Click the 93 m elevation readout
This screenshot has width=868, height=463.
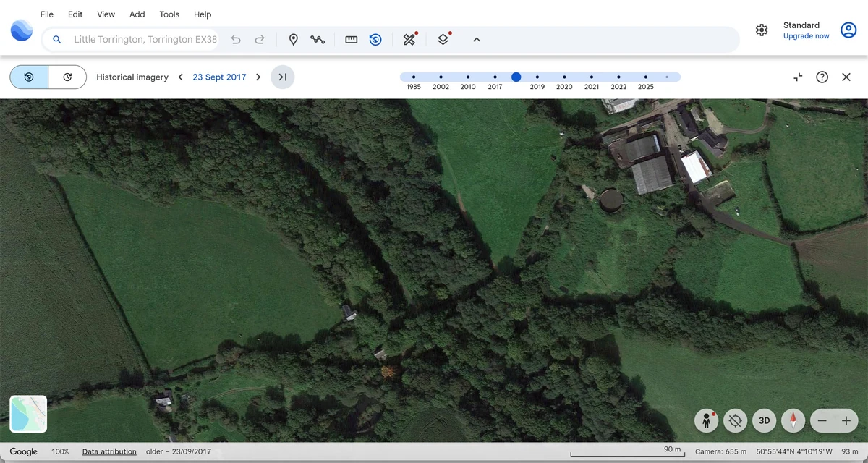[850, 451]
